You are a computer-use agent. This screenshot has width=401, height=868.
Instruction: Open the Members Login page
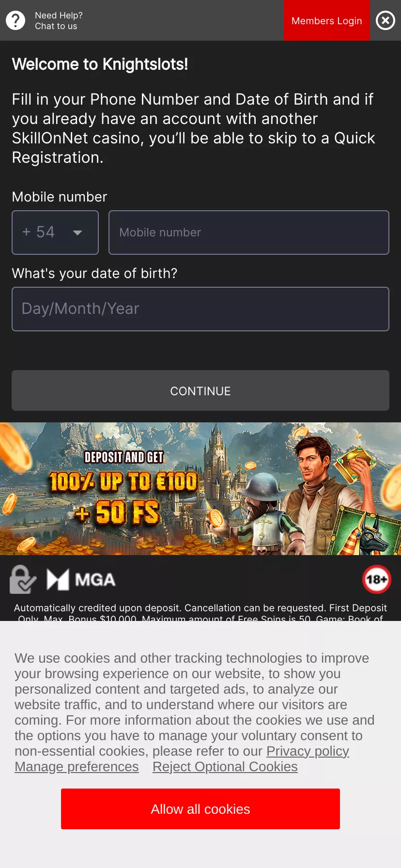point(327,20)
